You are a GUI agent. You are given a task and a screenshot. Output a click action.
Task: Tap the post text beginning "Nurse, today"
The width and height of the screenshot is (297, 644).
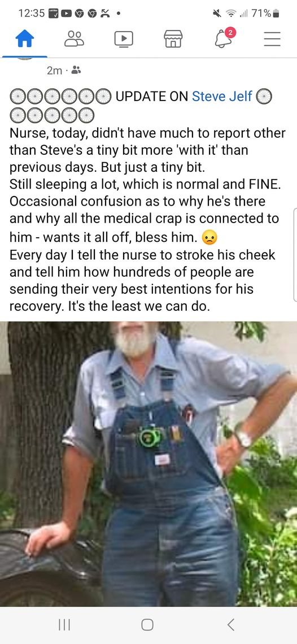point(147,220)
